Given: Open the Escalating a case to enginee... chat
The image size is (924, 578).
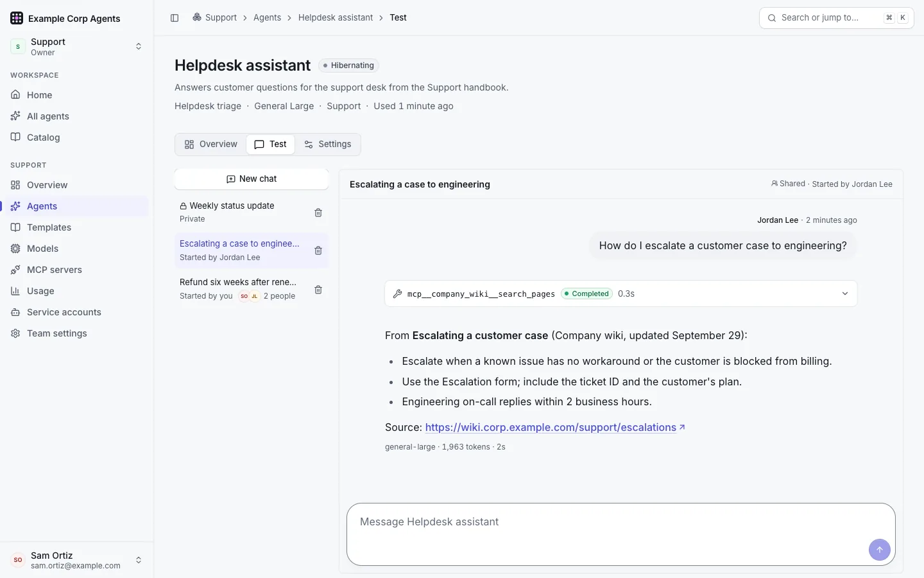Looking at the screenshot, I should point(241,250).
